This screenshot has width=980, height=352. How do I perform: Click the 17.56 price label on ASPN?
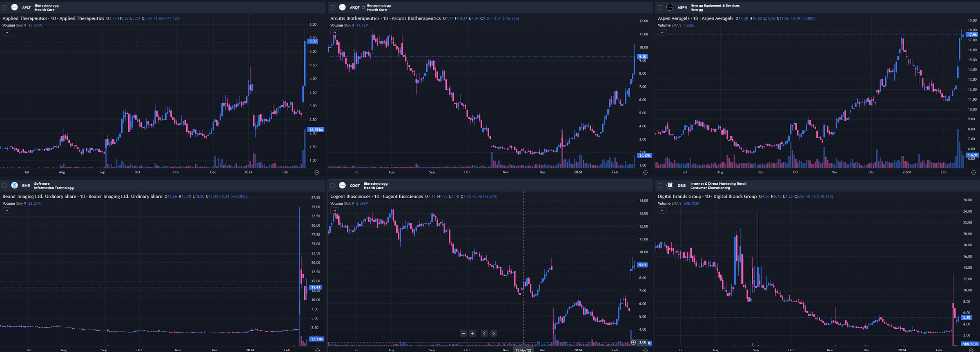pos(972,35)
